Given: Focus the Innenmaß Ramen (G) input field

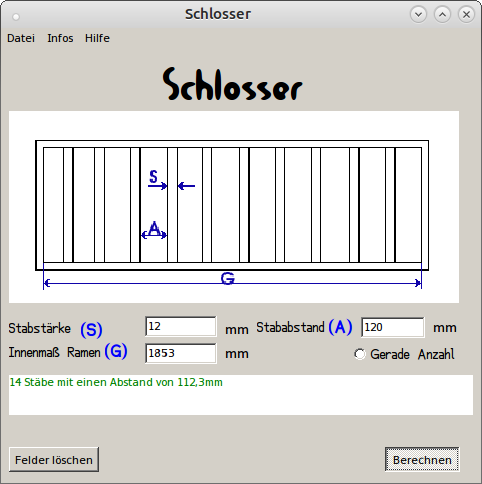Looking at the screenshot, I should [x=181, y=353].
